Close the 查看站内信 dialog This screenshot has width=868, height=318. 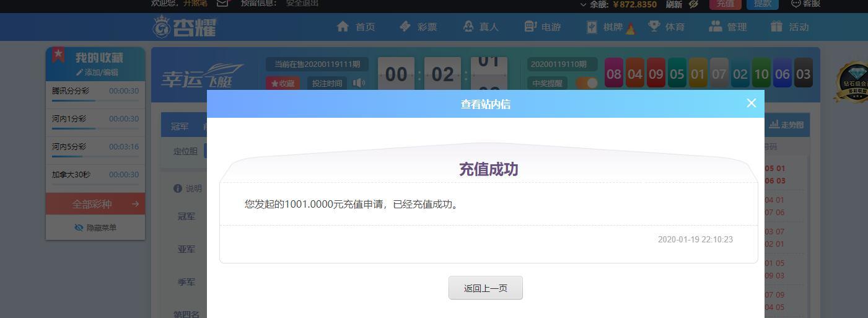pyautogui.click(x=751, y=103)
